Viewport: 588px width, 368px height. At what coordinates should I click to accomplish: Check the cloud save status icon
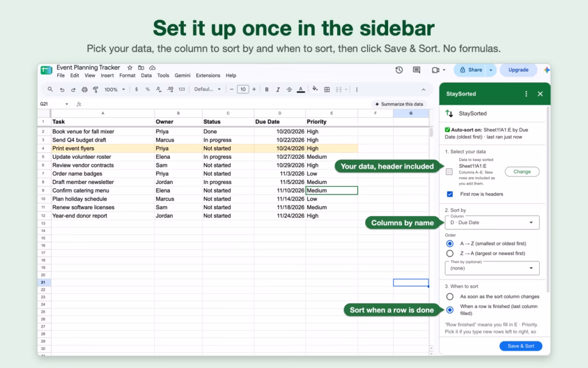[152, 68]
